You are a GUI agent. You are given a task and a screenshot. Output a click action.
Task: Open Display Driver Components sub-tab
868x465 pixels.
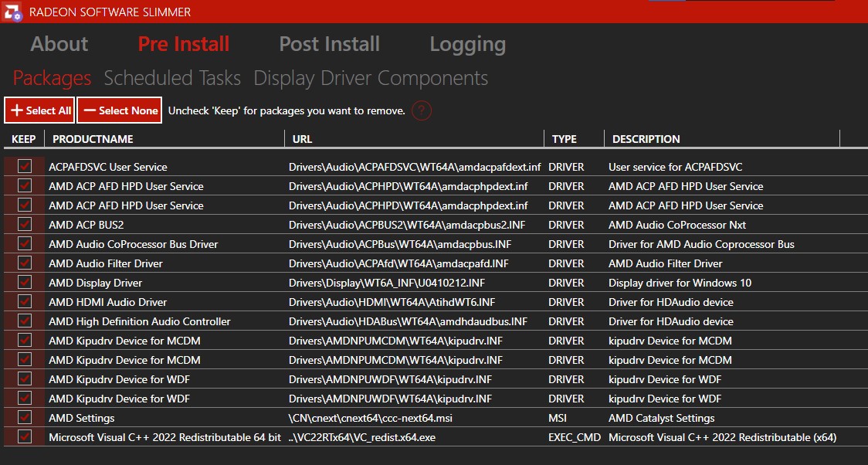[x=371, y=78]
